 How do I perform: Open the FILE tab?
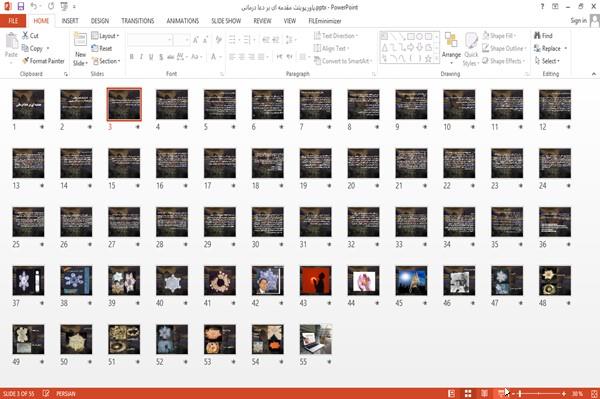click(x=13, y=21)
